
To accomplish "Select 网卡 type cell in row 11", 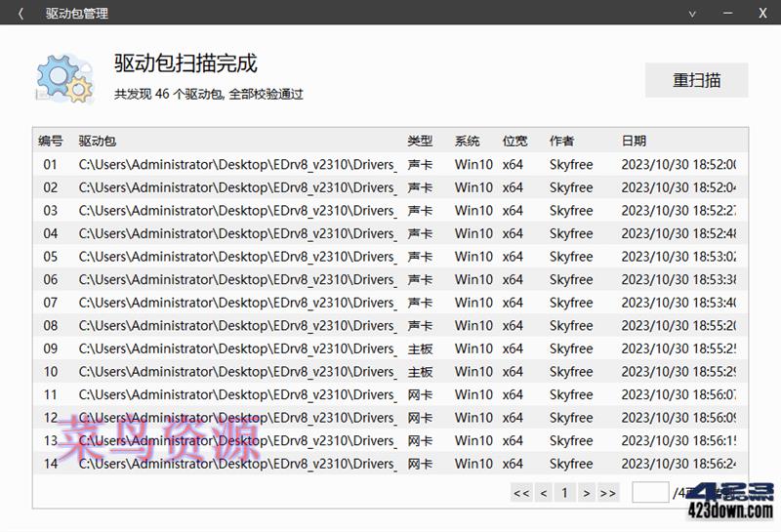I will 420,394.
